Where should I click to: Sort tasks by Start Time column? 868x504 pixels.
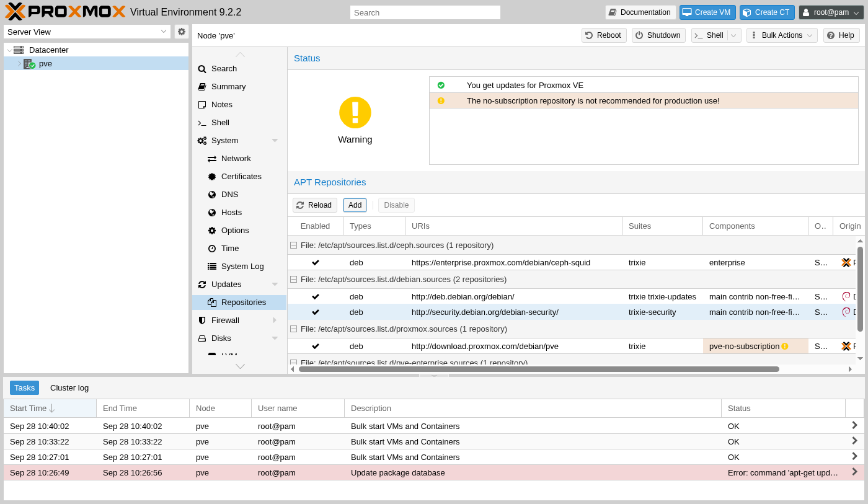point(50,409)
